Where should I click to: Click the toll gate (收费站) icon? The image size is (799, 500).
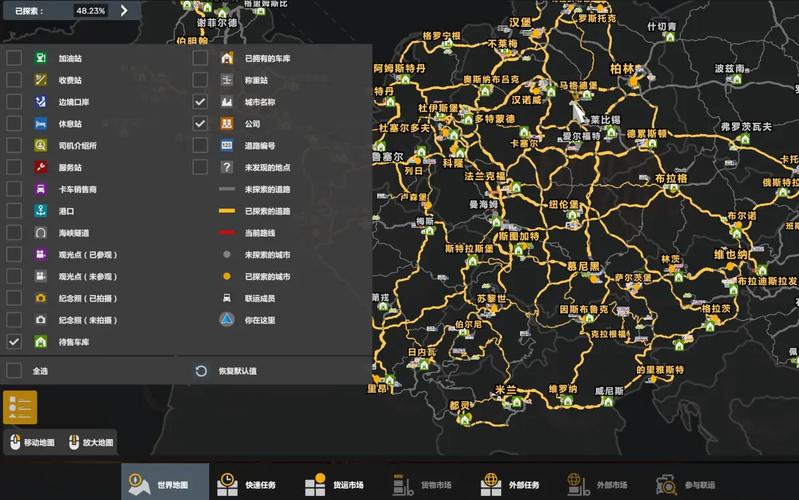coord(41,80)
